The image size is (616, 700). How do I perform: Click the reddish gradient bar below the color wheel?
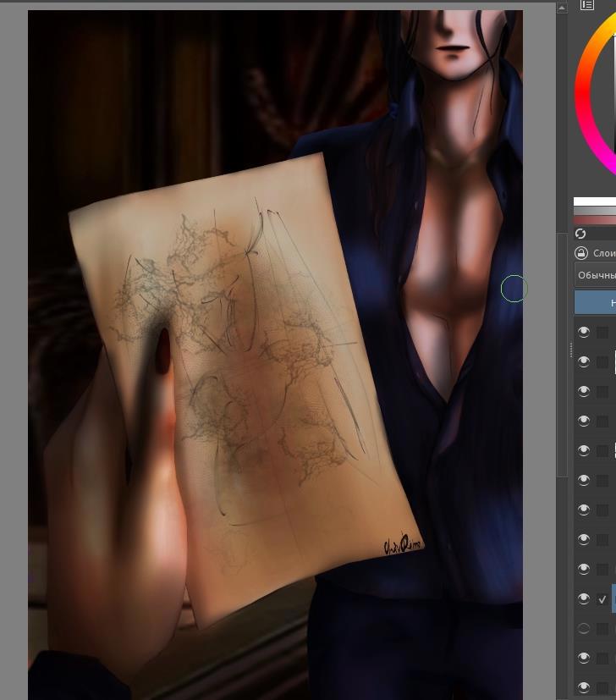(595, 219)
